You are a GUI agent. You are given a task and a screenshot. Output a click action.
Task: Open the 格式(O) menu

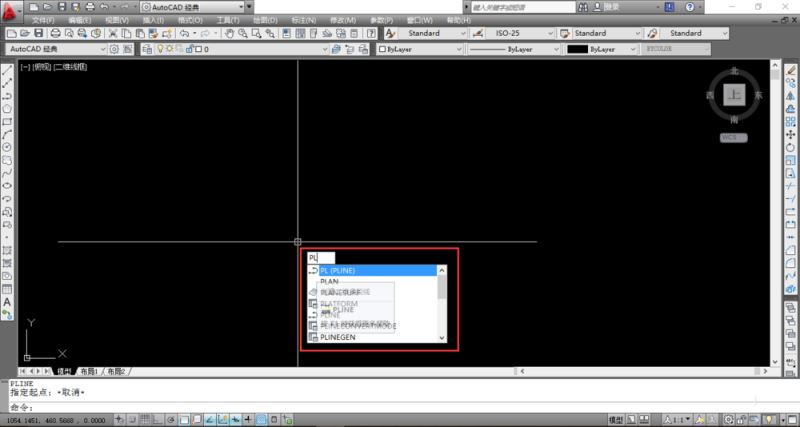coord(190,20)
